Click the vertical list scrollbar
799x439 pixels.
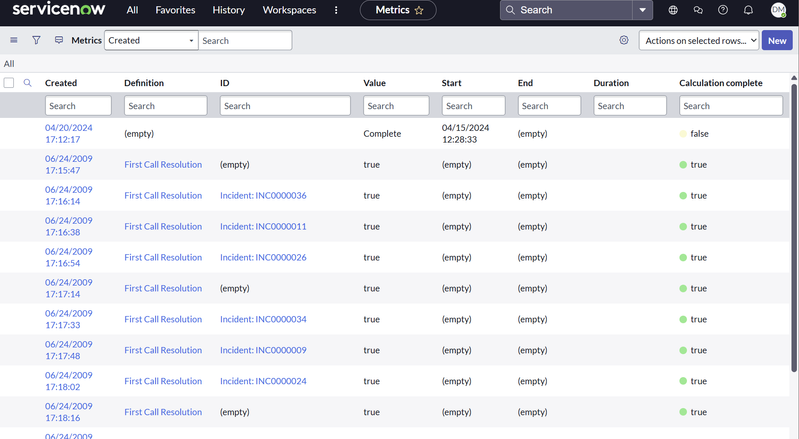(x=794, y=227)
